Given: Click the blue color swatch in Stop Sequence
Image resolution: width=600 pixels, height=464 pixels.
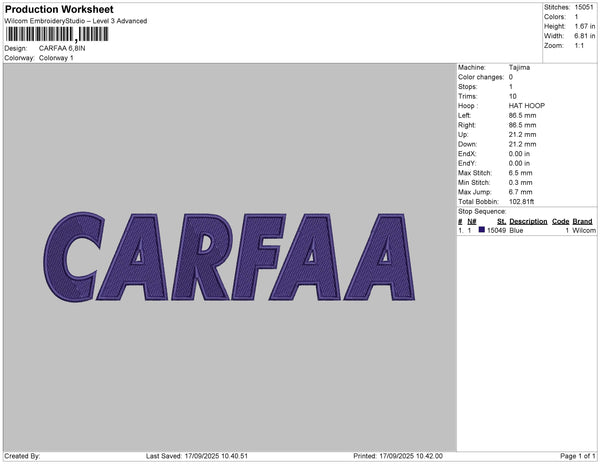Looking at the screenshot, I should (x=481, y=230).
